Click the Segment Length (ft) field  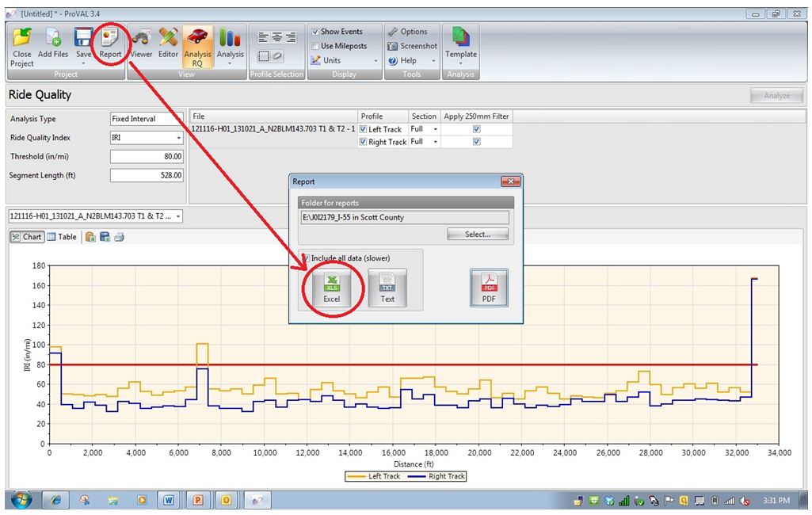[147, 175]
